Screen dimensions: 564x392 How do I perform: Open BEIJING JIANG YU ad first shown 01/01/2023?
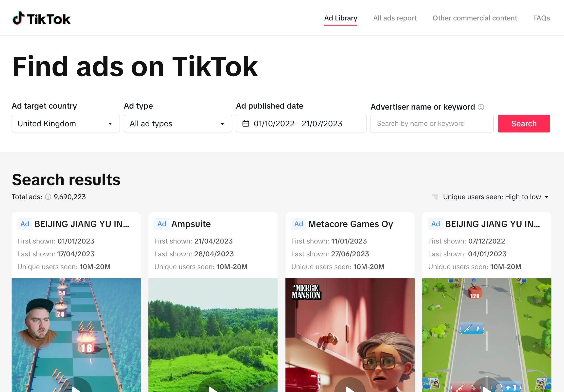(82, 224)
